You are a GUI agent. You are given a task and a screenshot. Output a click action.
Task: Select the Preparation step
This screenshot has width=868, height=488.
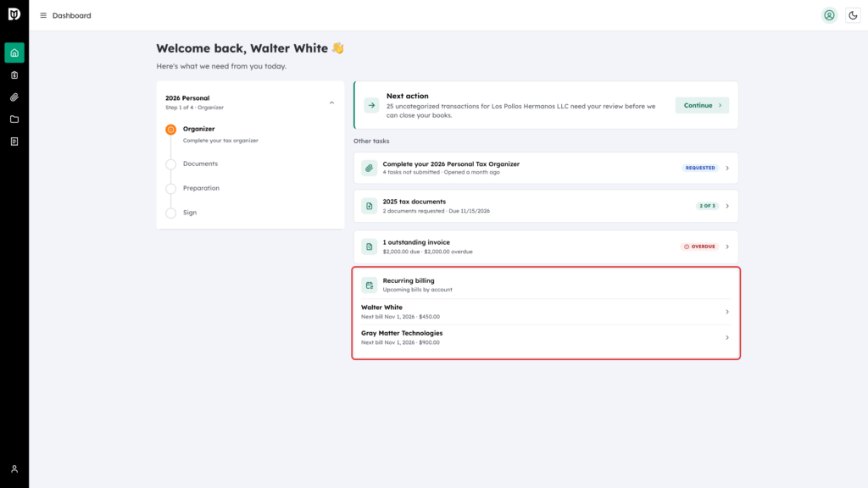[201, 188]
